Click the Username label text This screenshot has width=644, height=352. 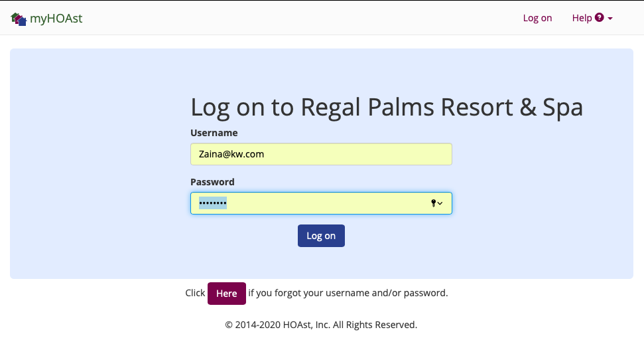[x=214, y=133]
